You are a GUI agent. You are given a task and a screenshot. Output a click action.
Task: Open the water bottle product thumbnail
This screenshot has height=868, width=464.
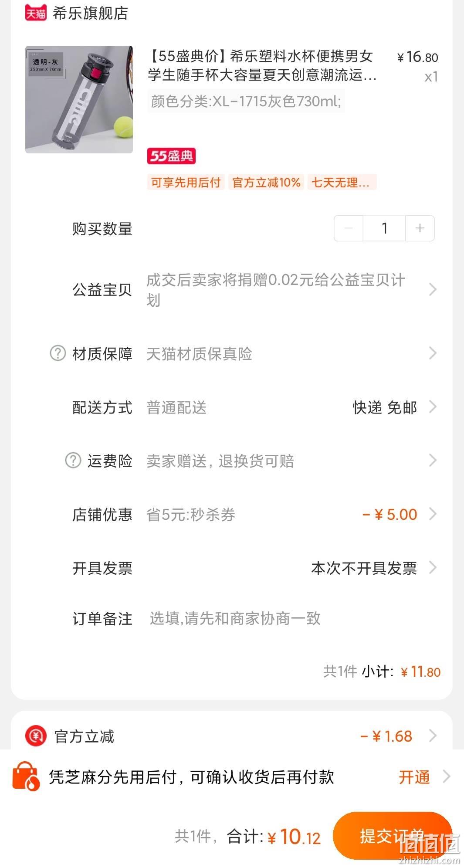(x=79, y=99)
